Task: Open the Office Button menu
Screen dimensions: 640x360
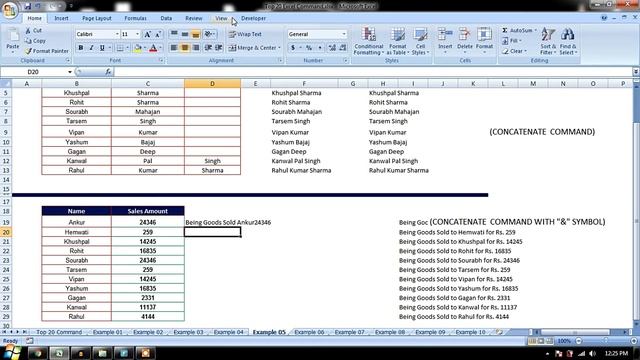Action: tap(9, 9)
